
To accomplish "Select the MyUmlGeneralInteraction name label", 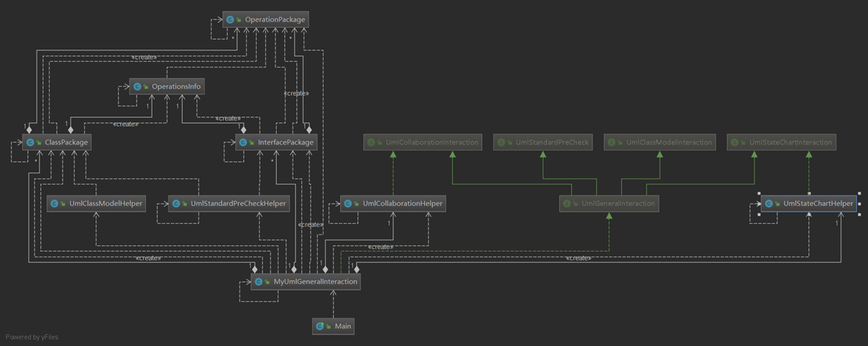I will click(x=315, y=281).
